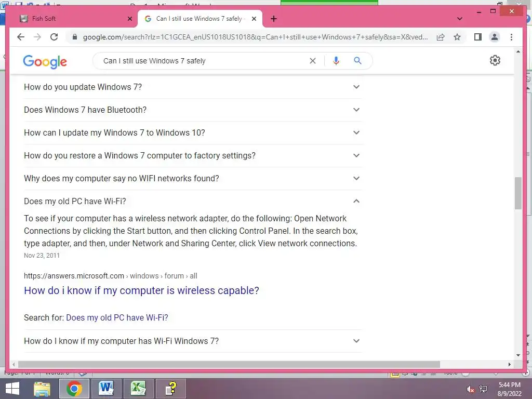Search for 'Does my old PC have Wi-Fi?' link
Image resolution: width=532 pixels, height=399 pixels.
point(117,317)
